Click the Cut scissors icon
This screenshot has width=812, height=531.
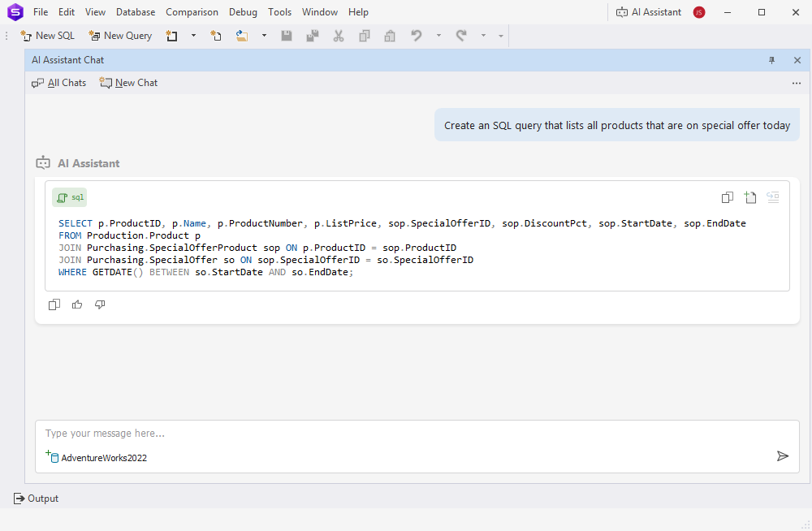(338, 36)
